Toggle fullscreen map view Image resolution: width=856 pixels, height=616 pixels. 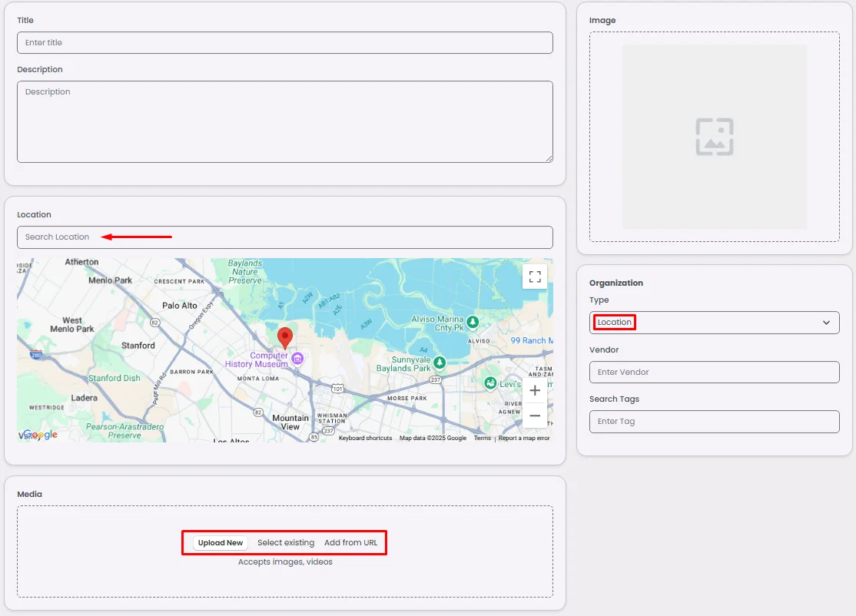coord(535,277)
